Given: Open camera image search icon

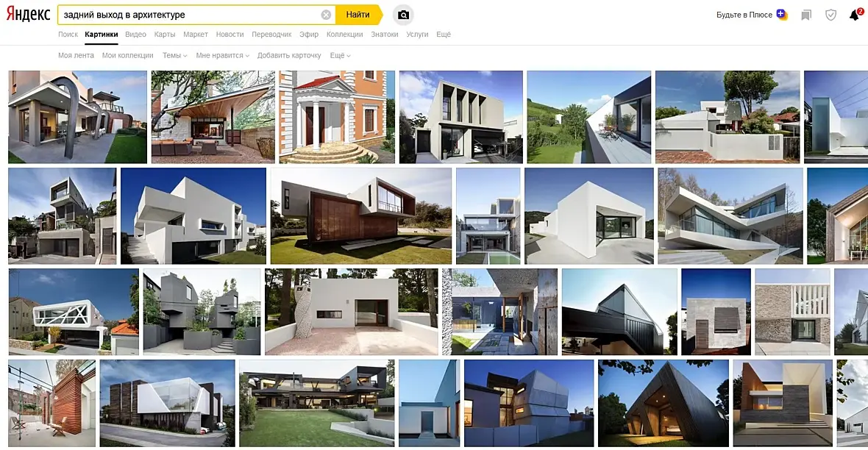Looking at the screenshot, I should click(404, 15).
